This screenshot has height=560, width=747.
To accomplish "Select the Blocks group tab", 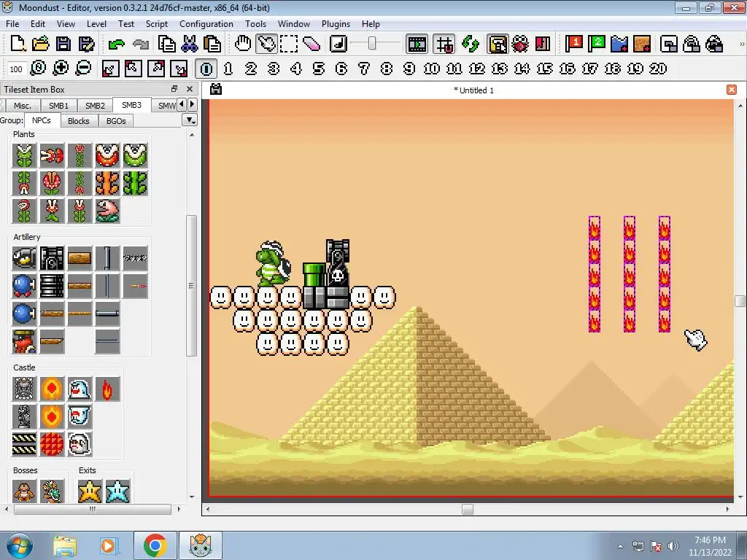I will click(x=79, y=121).
